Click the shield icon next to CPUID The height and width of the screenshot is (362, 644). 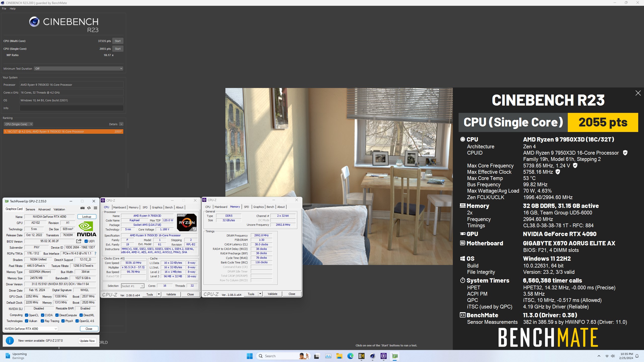(x=625, y=153)
